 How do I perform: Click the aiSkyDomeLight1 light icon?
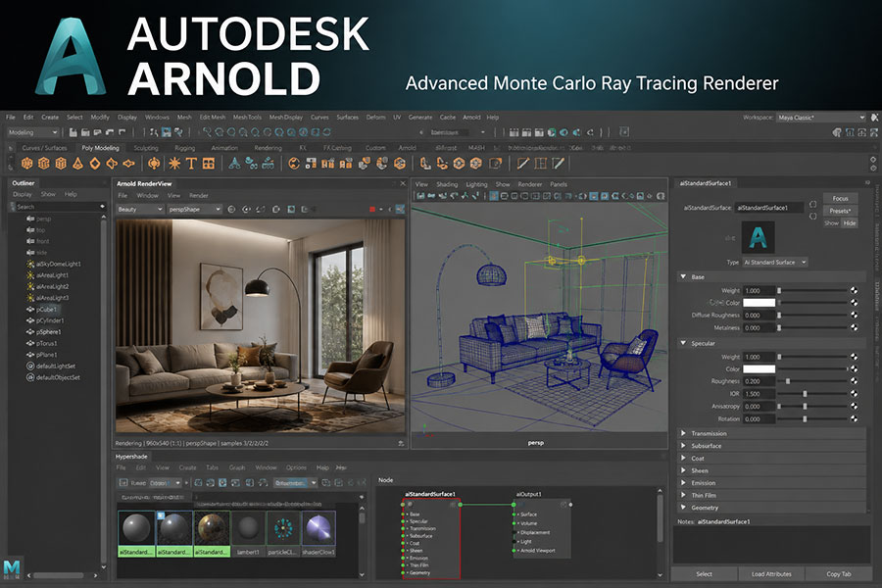(x=30, y=264)
